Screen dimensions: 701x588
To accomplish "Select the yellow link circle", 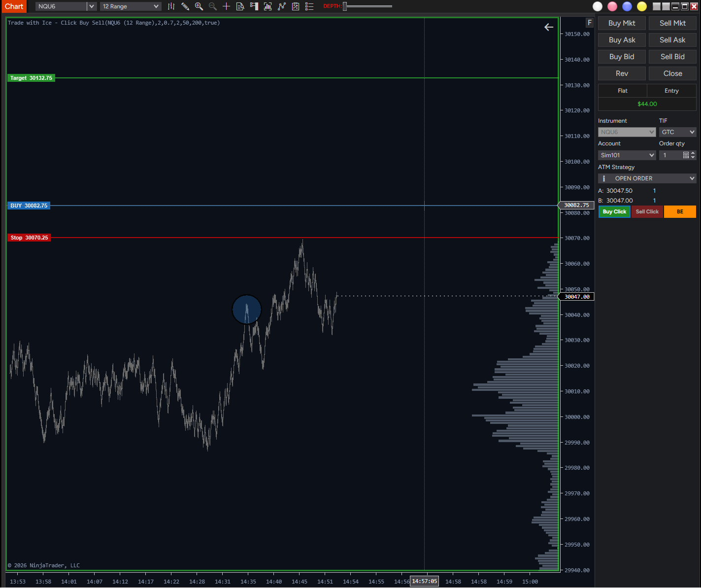I will coord(642,6).
